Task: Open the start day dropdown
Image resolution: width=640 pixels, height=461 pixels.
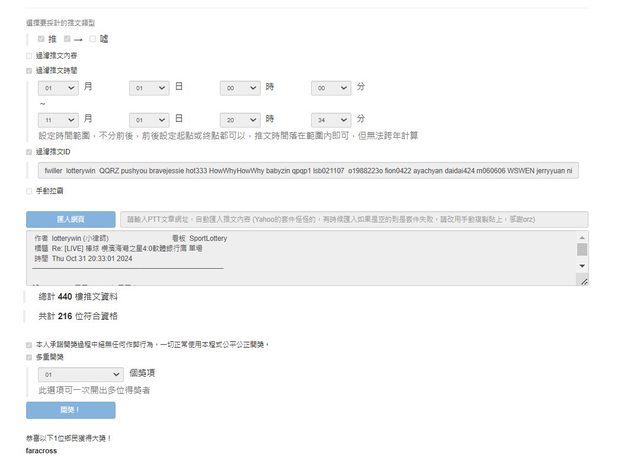Action: coord(149,88)
